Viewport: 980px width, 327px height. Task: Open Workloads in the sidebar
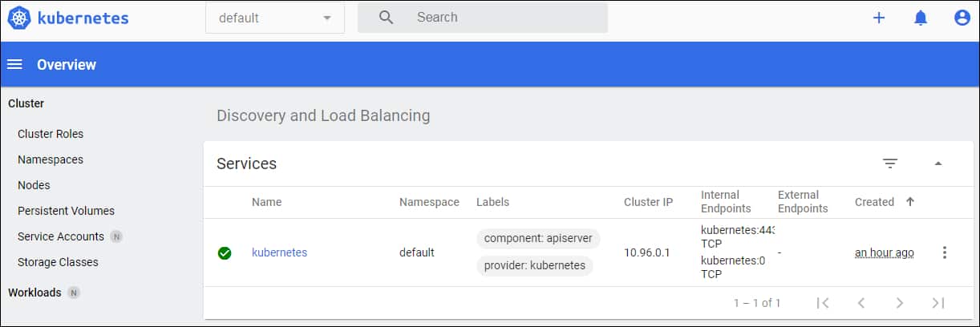pyautogui.click(x=34, y=293)
